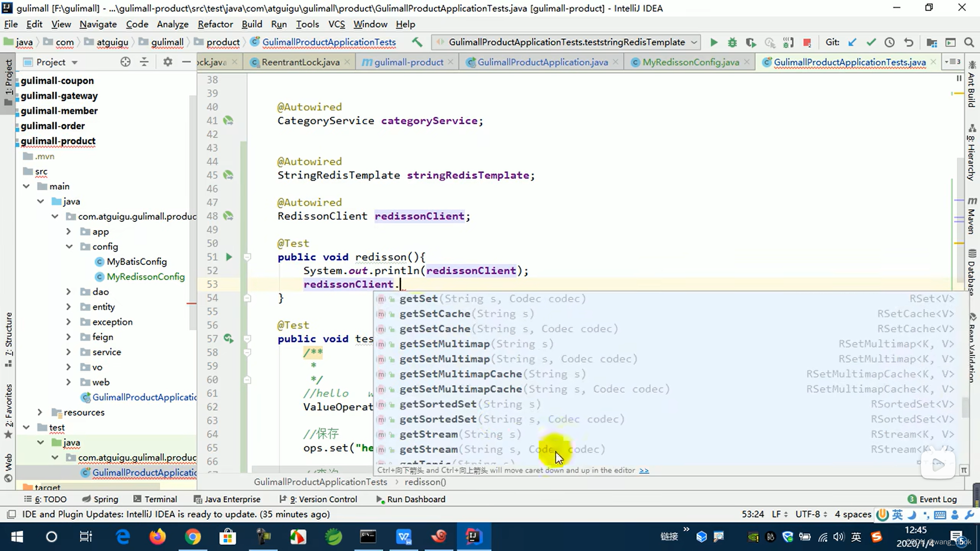Click the MyRedissonConfig.java tab

pyautogui.click(x=691, y=62)
